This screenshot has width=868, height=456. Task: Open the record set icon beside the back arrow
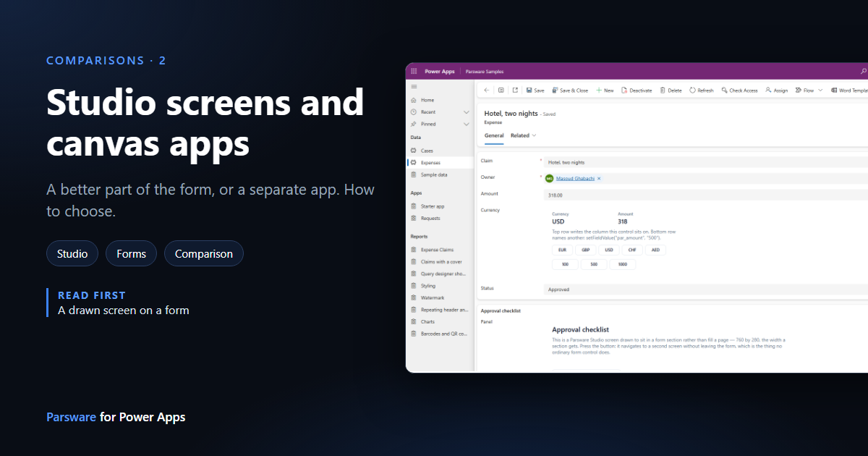point(501,90)
